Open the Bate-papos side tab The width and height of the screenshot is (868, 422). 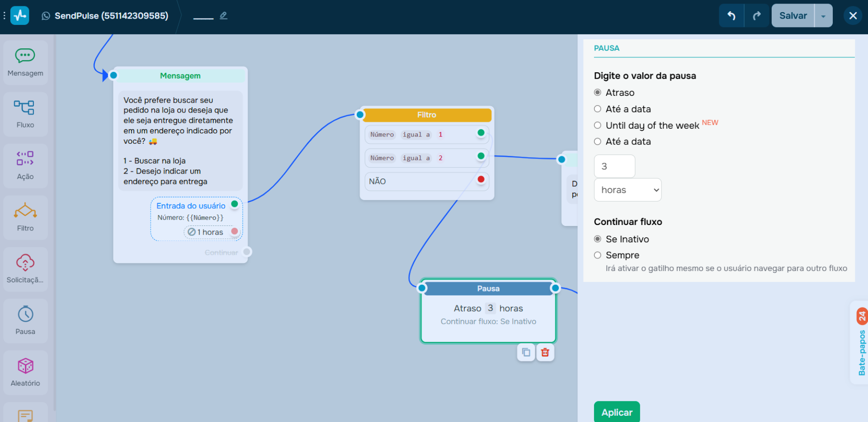[x=862, y=352]
